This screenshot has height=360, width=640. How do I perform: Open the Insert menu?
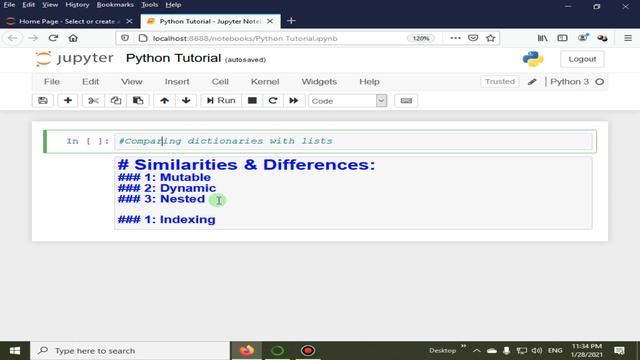[177, 82]
